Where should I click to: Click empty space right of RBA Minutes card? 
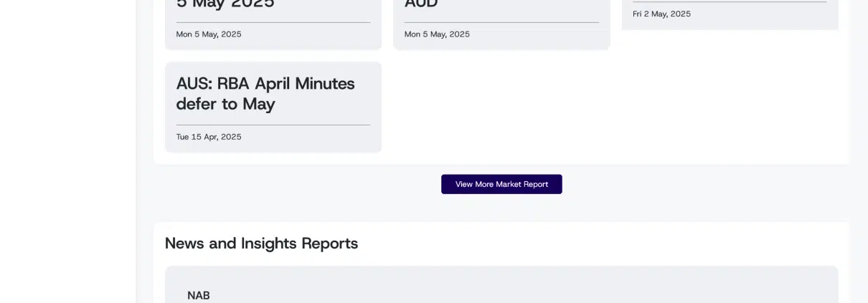[610, 107]
